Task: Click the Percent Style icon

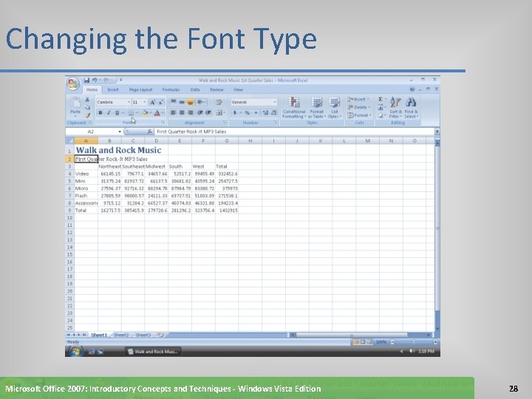Action: 248,112
